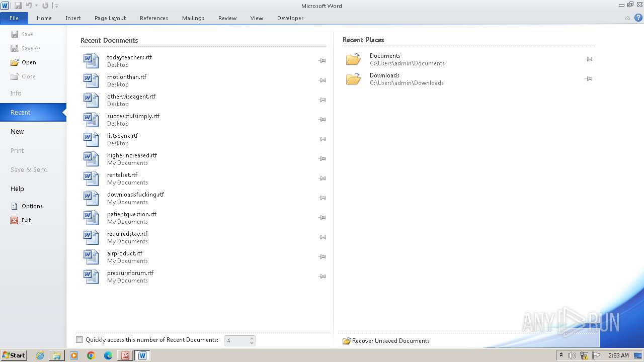
Task: Open patientquestion.rtf from Recent Documents
Action: (203, 218)
